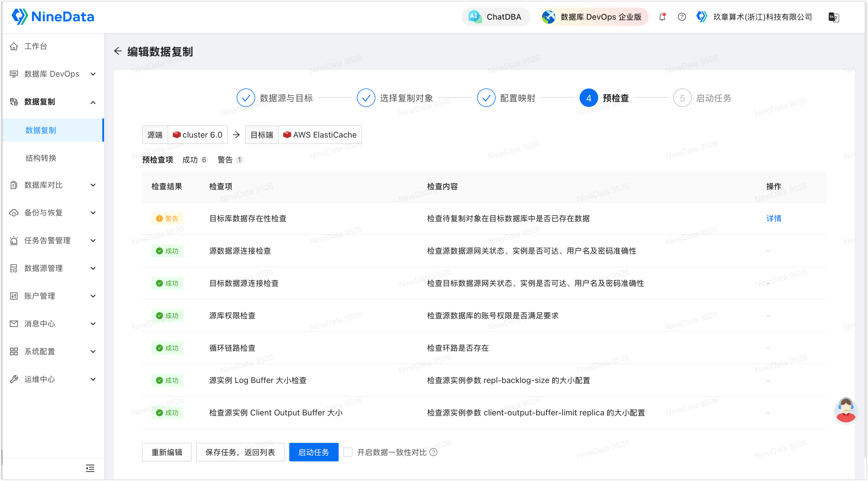Click the 选择复制对象 step checkmark

[x=366, y=98]
